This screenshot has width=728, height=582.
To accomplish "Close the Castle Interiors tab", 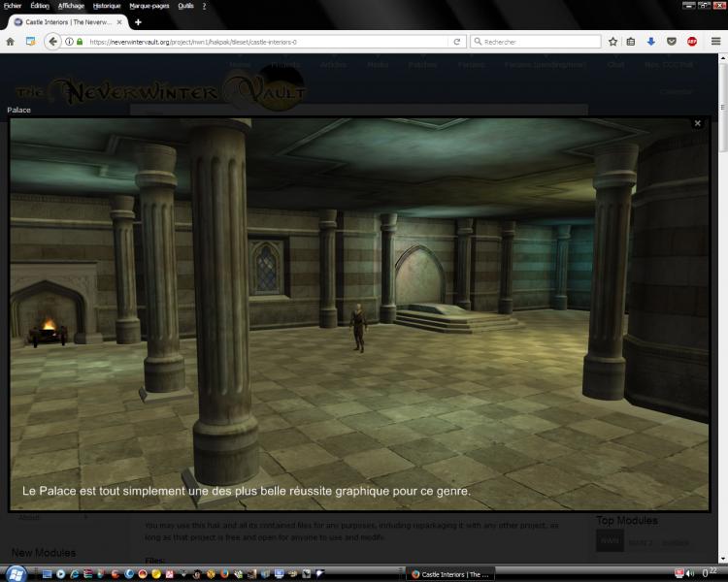I will 119,21.
